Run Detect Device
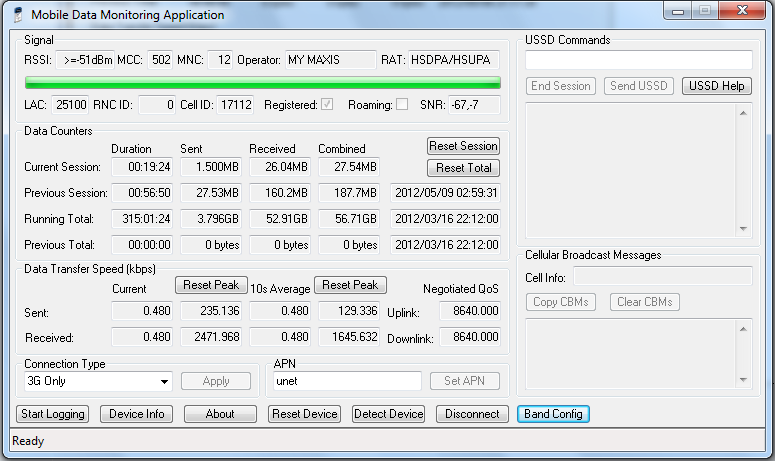This screenshot has height=461, width=775. click(389, 414)
